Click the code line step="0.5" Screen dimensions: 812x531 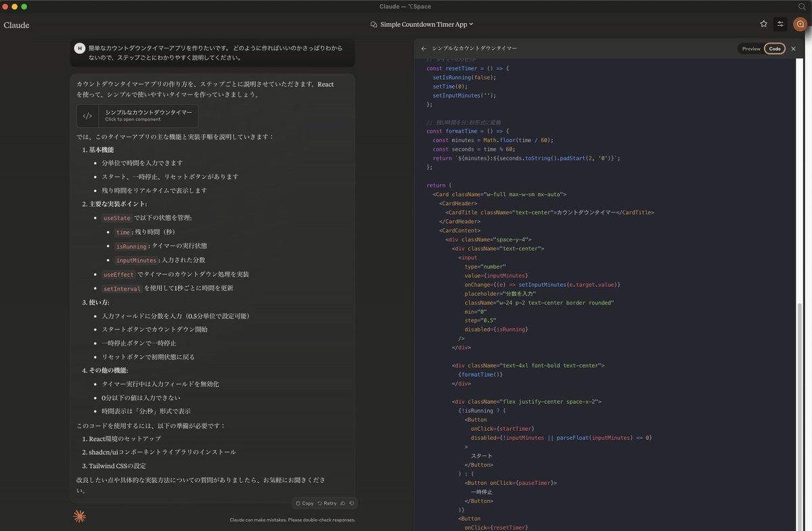480,320
